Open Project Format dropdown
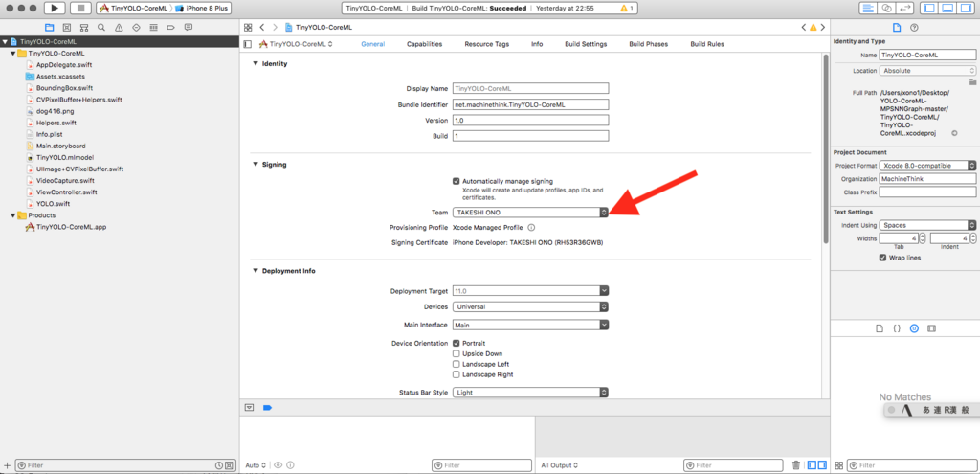This screenshot has height=474, width=980. [x=927, y=166]
